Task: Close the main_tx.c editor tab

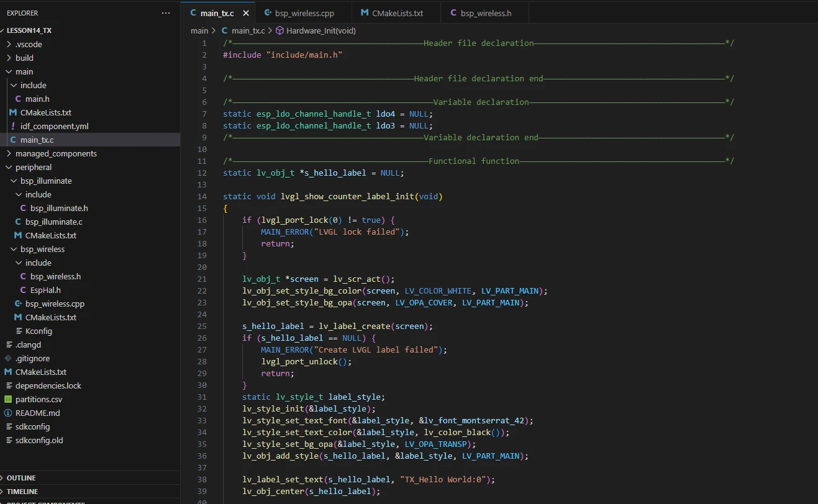Action: coord(246,13)
